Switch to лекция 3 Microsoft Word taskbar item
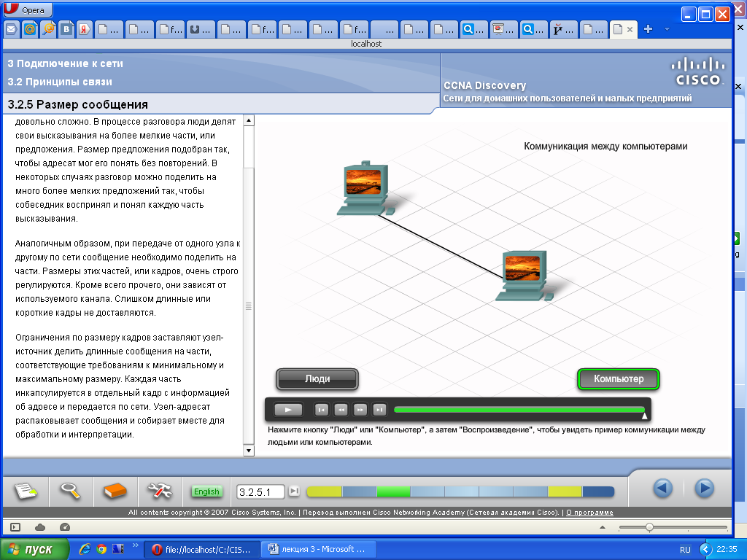Image resolution: width=747 pixels, height=560 pixels. coord(320,550)
